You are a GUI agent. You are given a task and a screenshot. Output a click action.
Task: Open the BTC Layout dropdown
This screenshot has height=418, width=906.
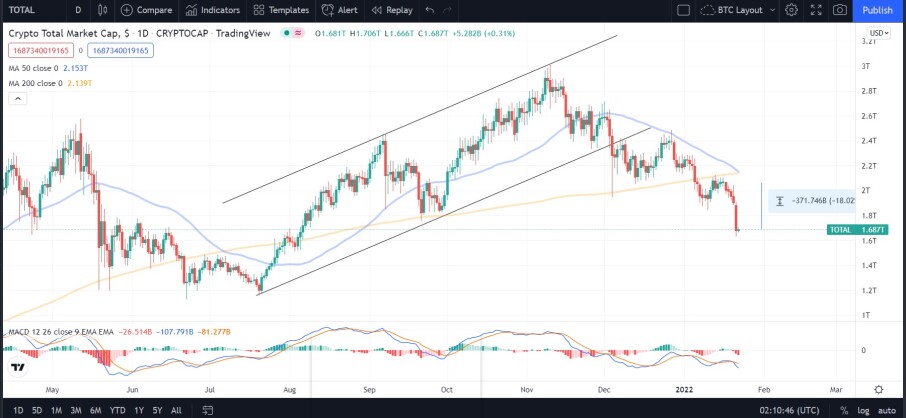[x=738, y=10]
